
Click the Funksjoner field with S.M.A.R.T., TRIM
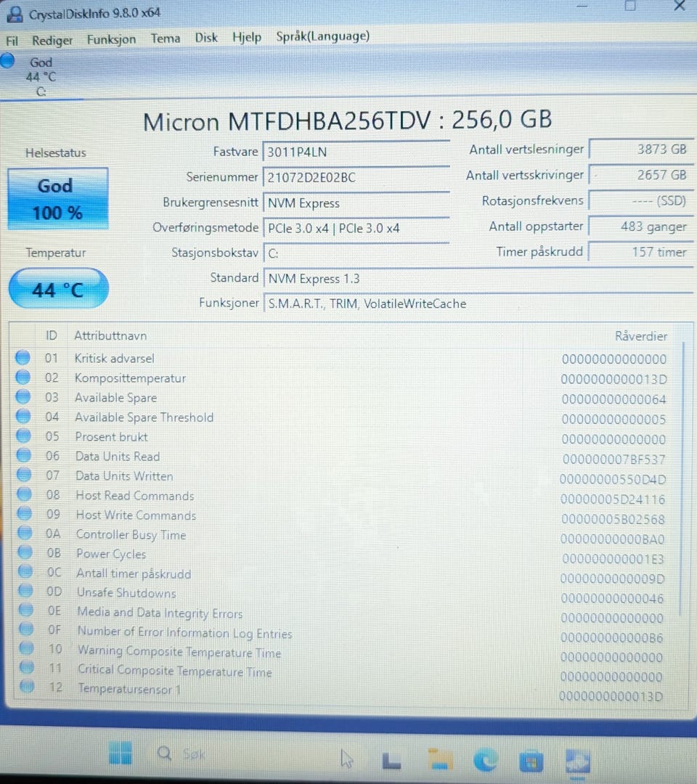pyautogui.click(x=478, y=303)
